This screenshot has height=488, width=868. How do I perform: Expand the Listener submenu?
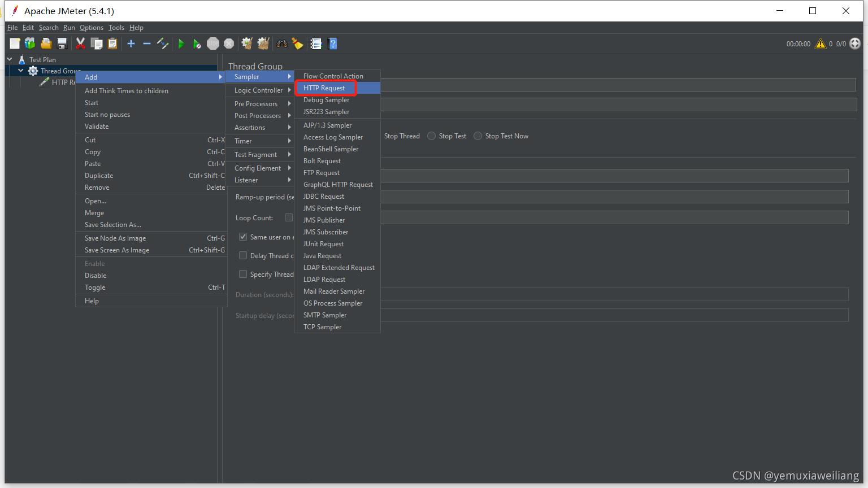[x=261, y=180]
